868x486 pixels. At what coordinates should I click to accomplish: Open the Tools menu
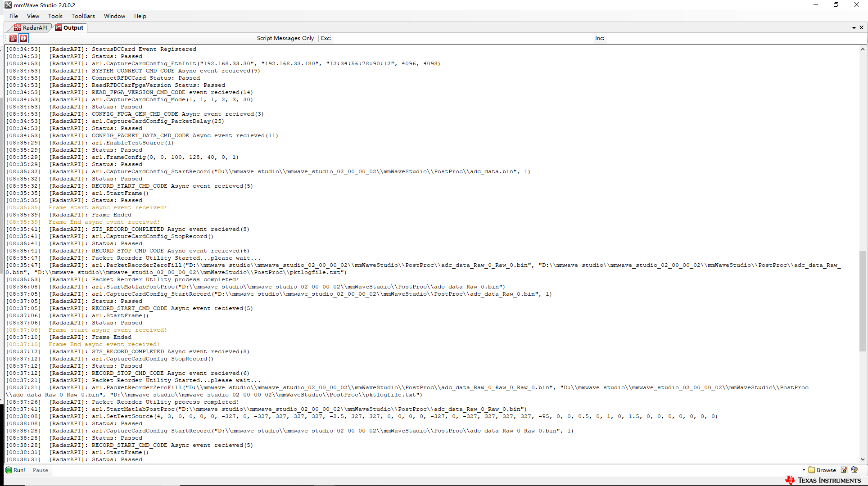tap(55, 16)
